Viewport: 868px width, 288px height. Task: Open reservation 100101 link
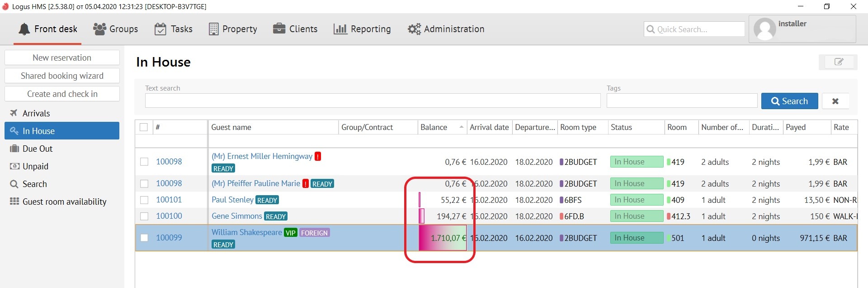pos(169,200)
